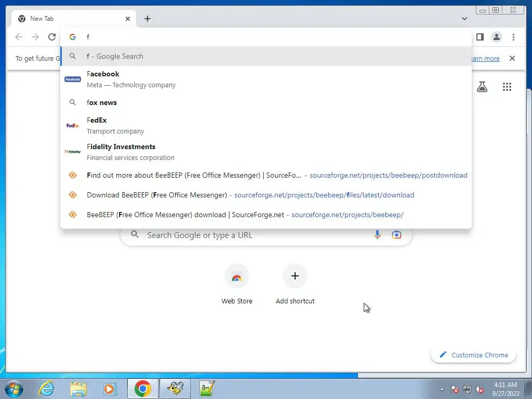Open the Web Store shortcut
The height and width of the screenshot is (399, 532).
(x=237, y=284)
